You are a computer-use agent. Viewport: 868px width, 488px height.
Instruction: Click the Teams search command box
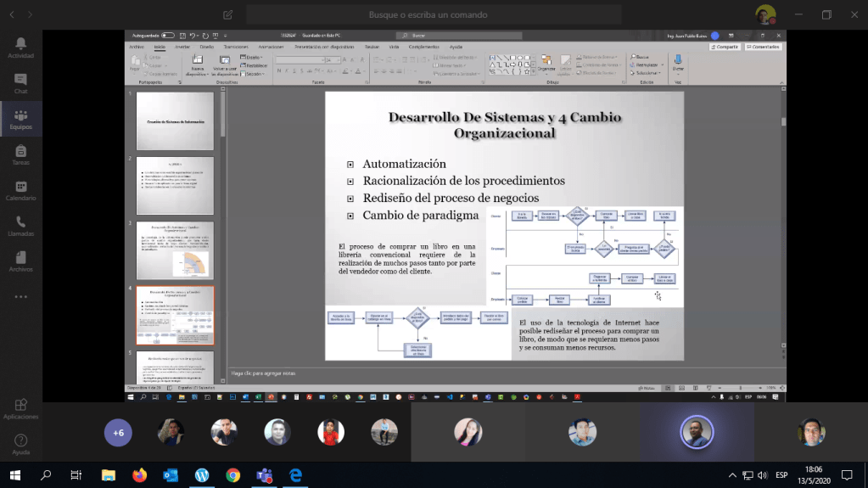434,14
